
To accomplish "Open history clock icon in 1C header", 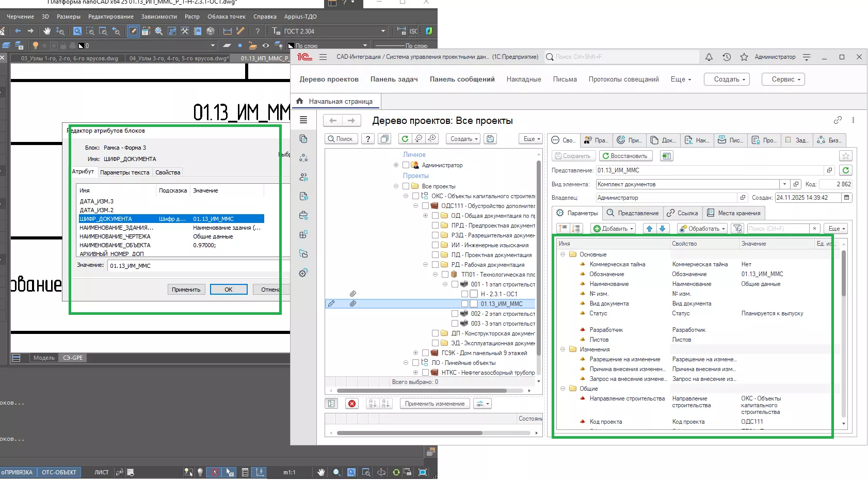I will click(727, 57).
